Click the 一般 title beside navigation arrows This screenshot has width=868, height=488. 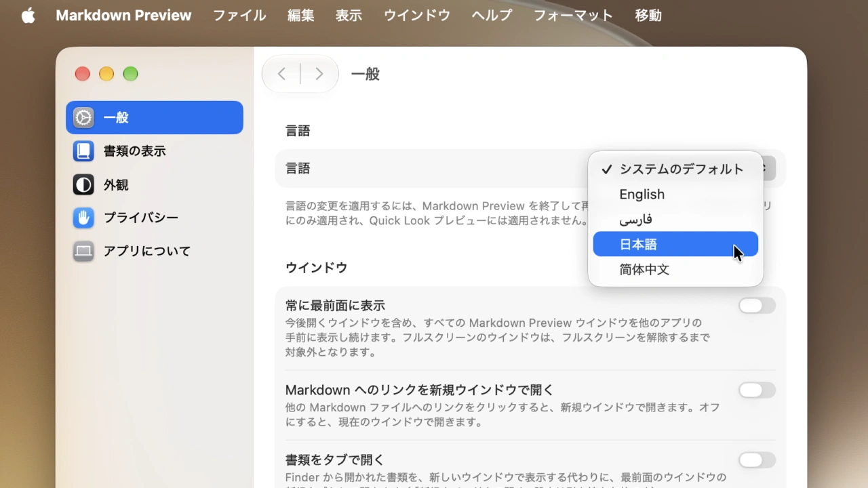point(366,74)
